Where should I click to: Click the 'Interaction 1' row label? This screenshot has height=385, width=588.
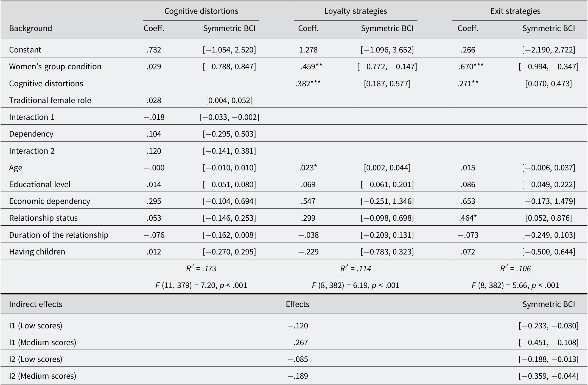pos(32,117)
